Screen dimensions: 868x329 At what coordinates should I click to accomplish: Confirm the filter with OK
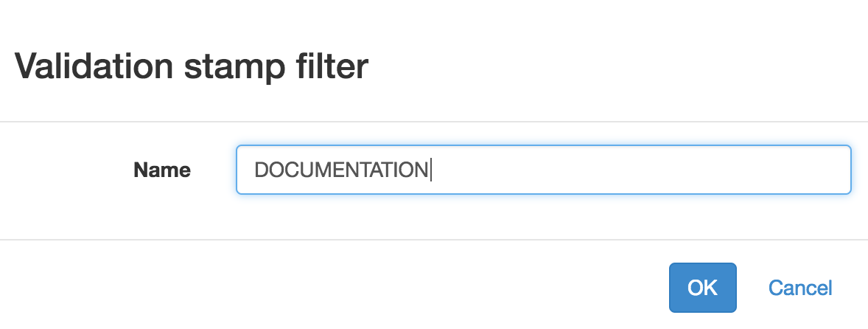point(702,287)
